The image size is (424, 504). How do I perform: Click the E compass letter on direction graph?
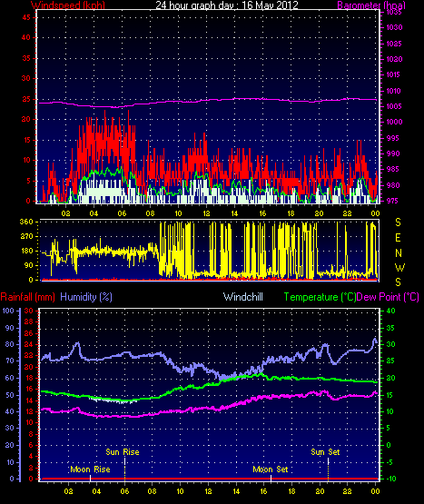tap(398, 238)
